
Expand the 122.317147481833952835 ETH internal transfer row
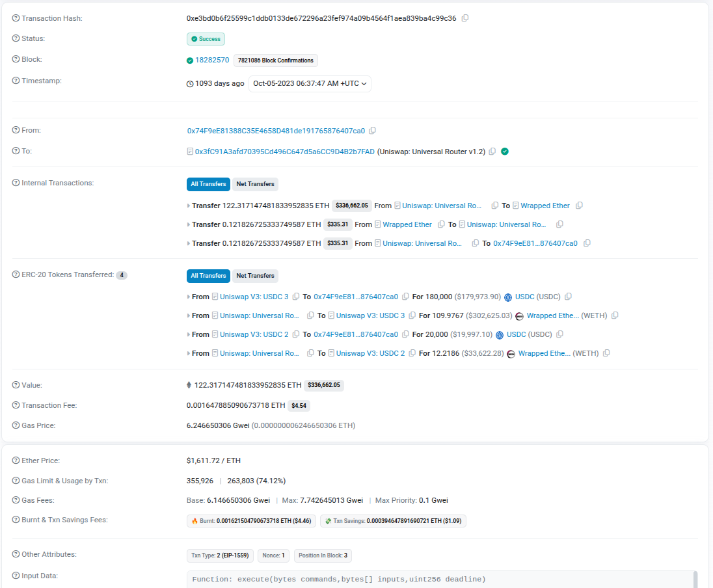(188, 206)
